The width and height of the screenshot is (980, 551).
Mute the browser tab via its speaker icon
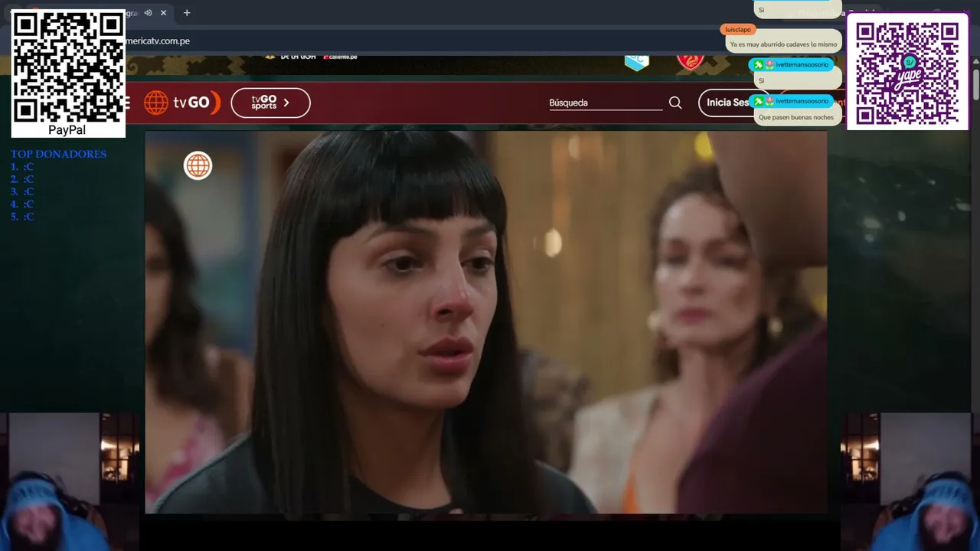click(148, 13)
